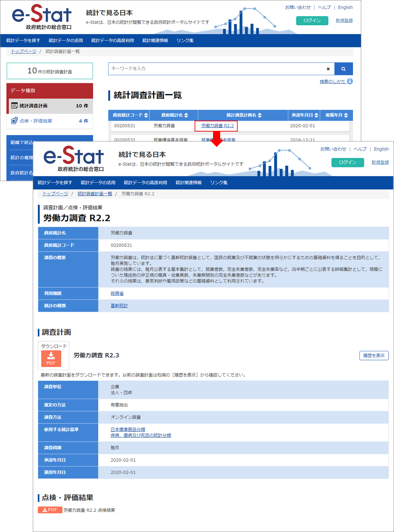
Task: Click 労働力調査 cell under 政府統計名 in table
Action: pyautogui.click(x=164, y=126)
